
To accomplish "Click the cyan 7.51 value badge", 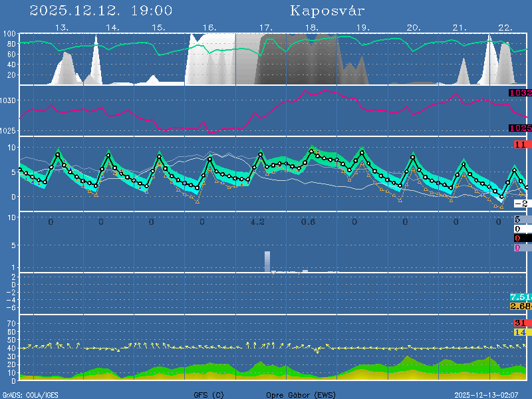I will pyautogui.click(x=520, y=297).
